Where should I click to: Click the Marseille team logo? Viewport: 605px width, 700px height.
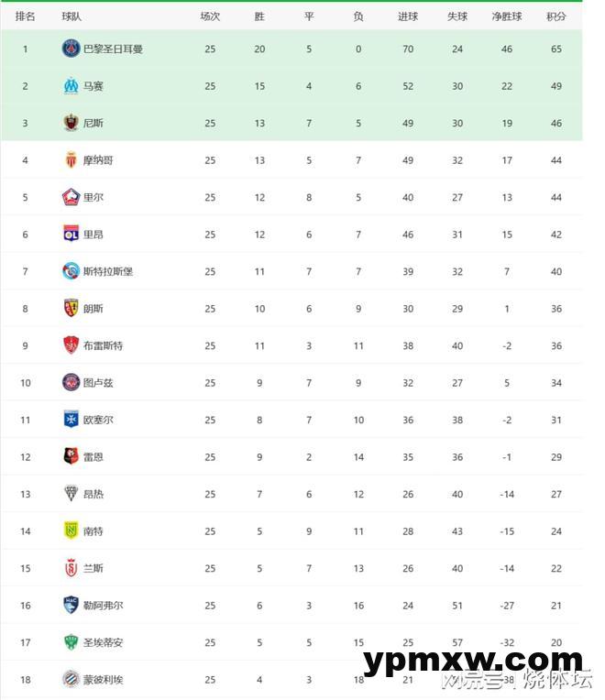click(71, 86)
